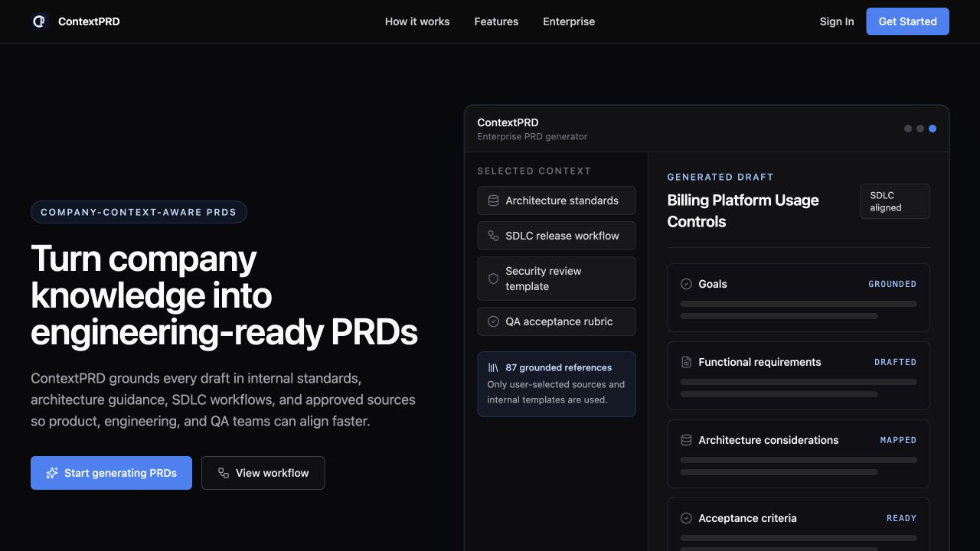Click the database icon beside Architecture considerations

[x=686, y=440]
